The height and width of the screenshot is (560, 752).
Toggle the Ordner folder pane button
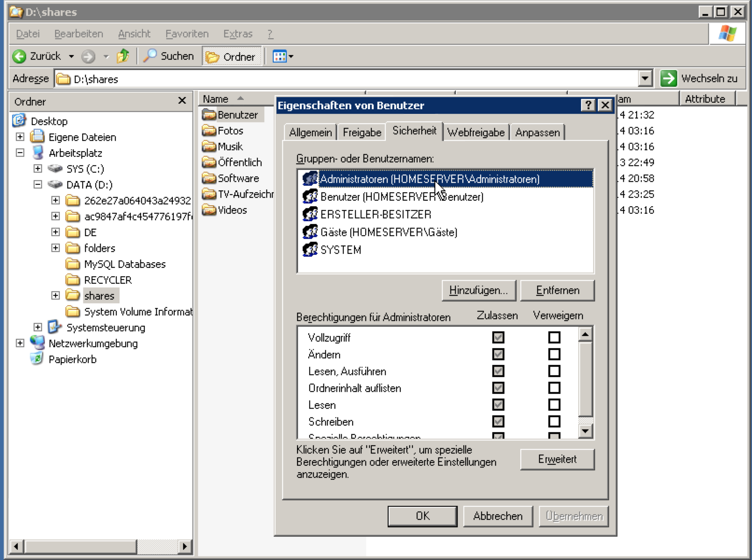(x=231, y=56)
